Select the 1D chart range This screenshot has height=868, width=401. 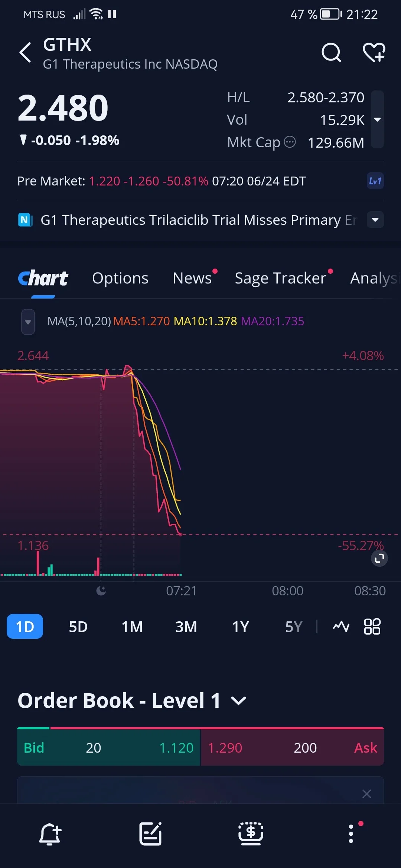(25, 627)
